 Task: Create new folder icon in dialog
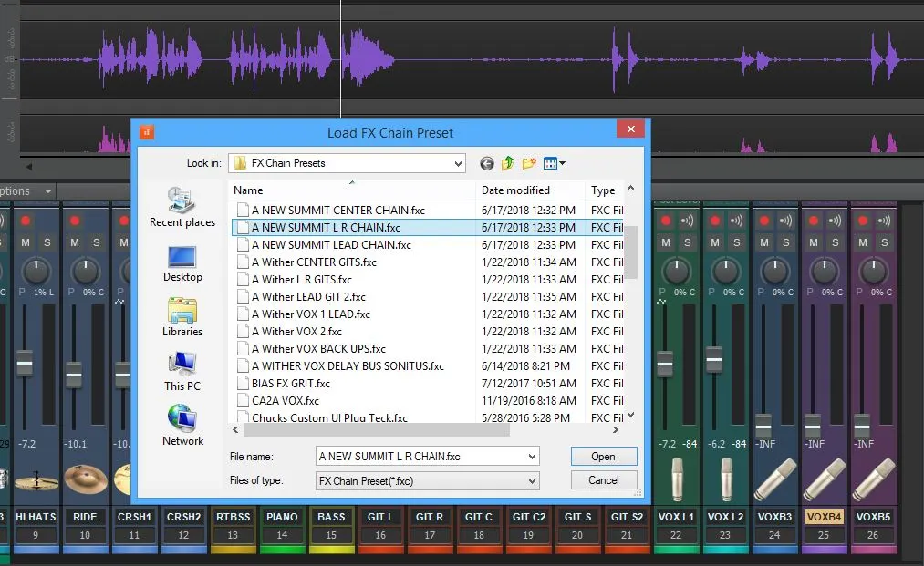529,163
